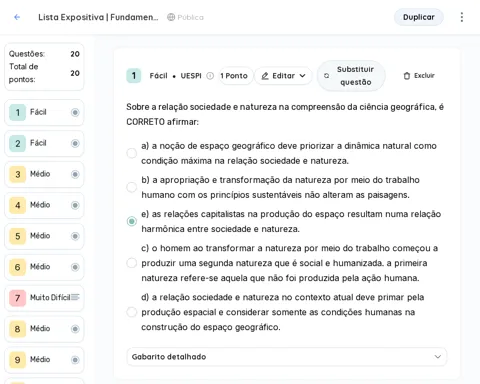Click the question statement 'Sobre a relação sociedade...'
Screen dimensions: 480x384
[285, 114]
